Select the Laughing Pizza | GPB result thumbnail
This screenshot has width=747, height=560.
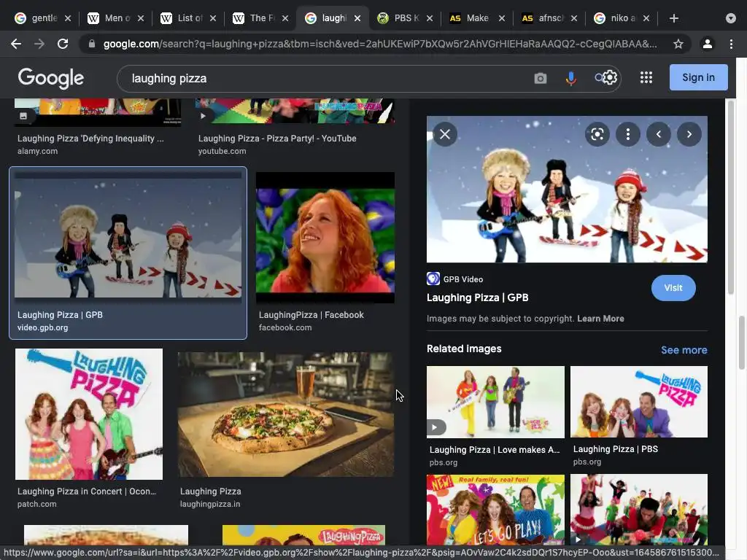pos(128,238)
